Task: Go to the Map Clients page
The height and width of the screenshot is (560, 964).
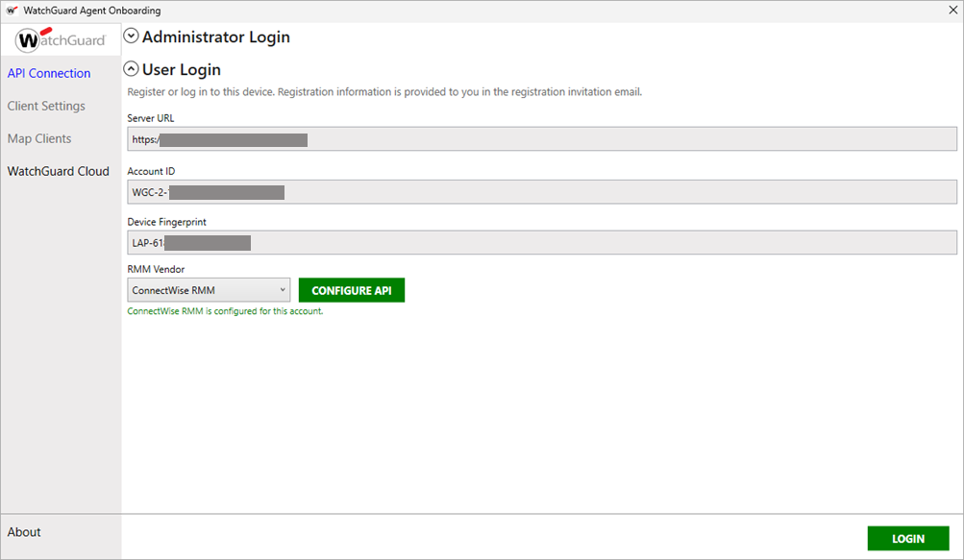Action: pos(39,138)
